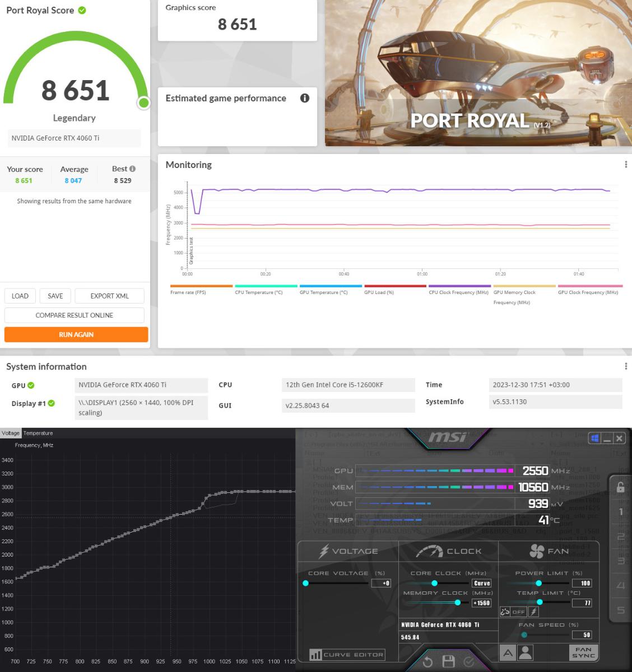The width and height of the screenshot is (632, 672).
Task: Open System information three-dot menu
Action: click(x=626, y=366)
